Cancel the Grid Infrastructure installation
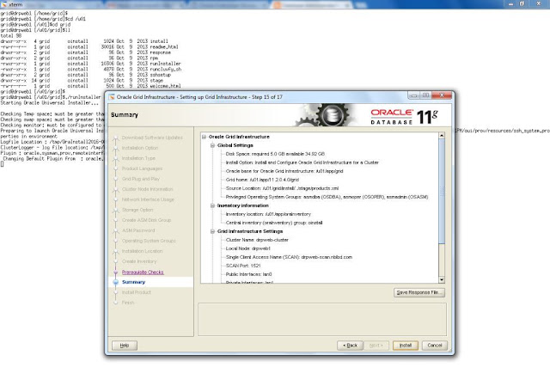This screenshot has width=550, height=392. [435, 346]
